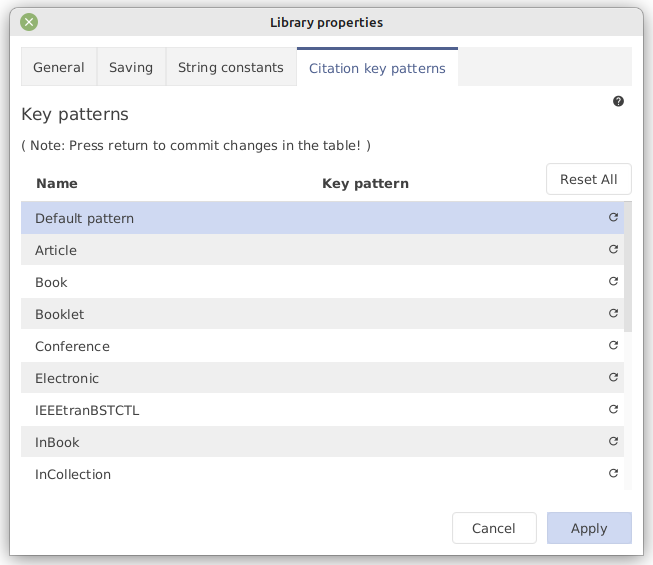
Task: Reset the Book key pattern
Action: click(614, 281)
